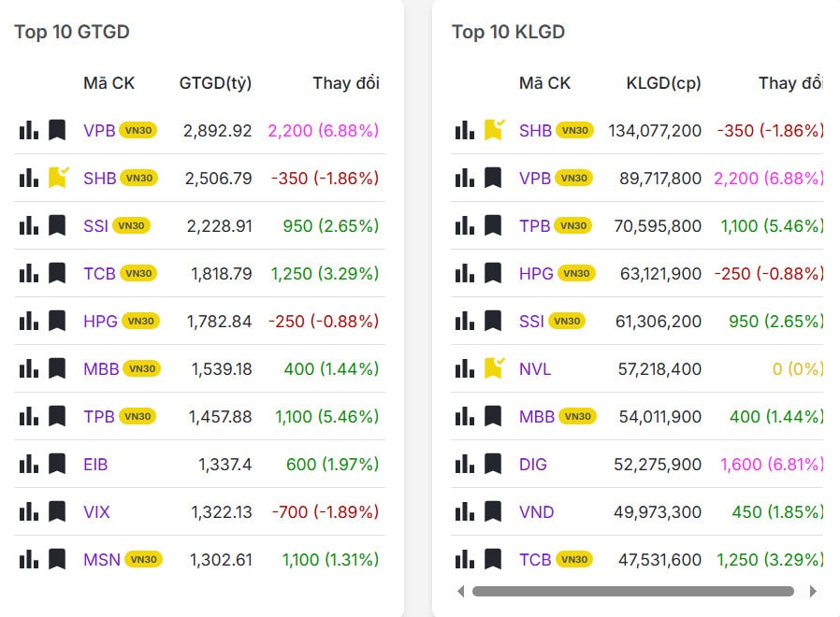This screenshot has height=617, width=840.
Task: Click Mã CK header in Top 10 GTGD
Action: click(109, 83)
